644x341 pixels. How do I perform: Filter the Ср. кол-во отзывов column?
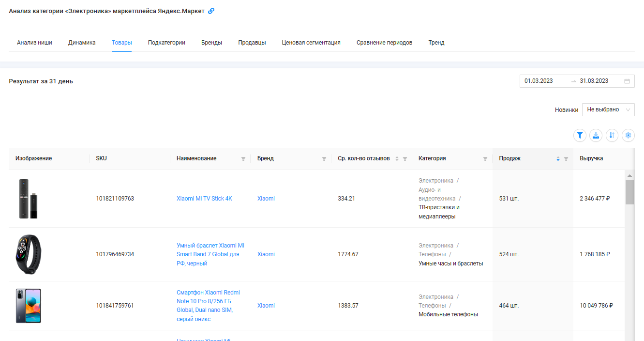(x=405, y=159)
